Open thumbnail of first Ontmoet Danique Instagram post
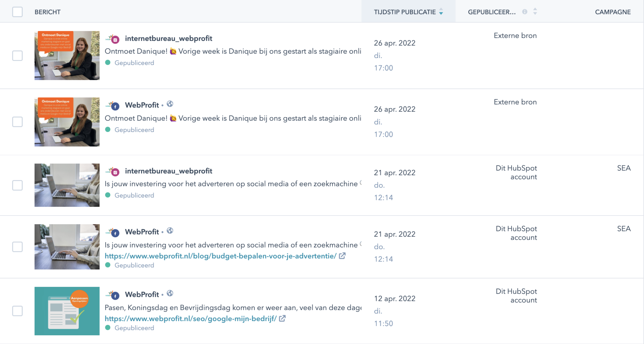 pyautogui.click(x=67, y=55)
